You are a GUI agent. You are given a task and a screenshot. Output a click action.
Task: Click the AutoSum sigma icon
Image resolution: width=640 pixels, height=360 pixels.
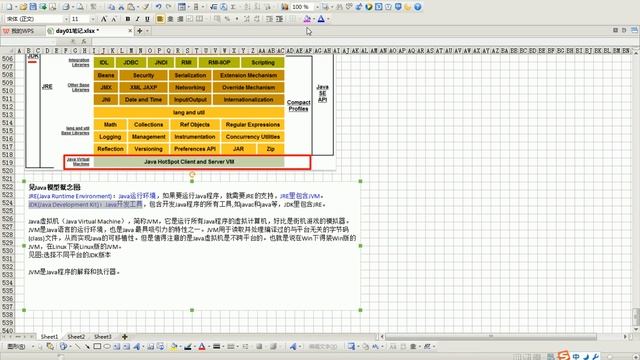(233, 7)
